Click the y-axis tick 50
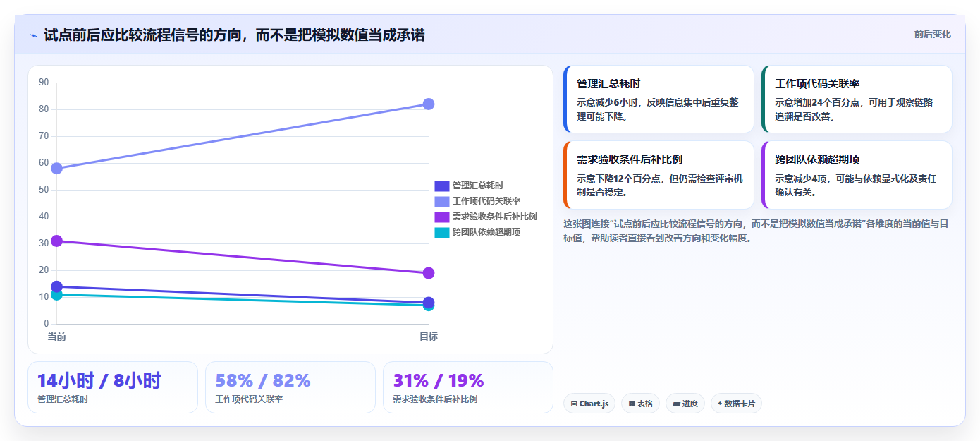Screen dimensions: 980x441 click(44, 190)
